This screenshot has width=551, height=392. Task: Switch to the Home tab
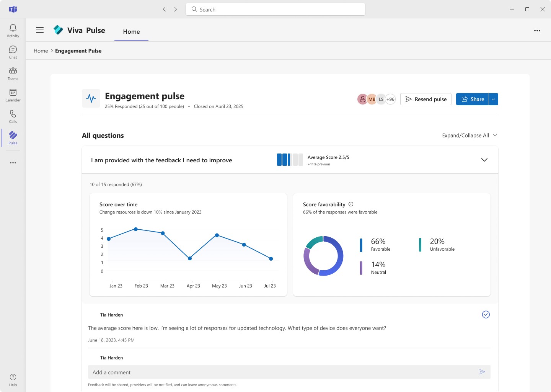tap(131, 32)
